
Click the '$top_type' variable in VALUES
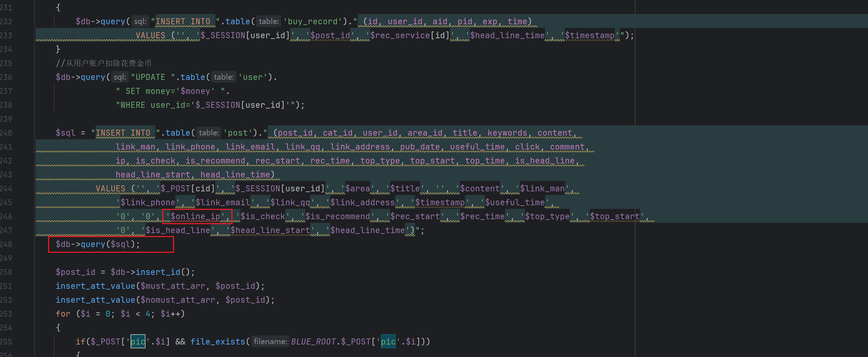(x=547, y=216)
